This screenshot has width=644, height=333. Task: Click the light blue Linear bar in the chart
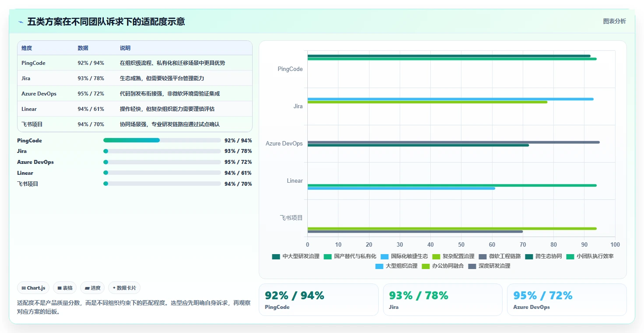tap(401, 188)
